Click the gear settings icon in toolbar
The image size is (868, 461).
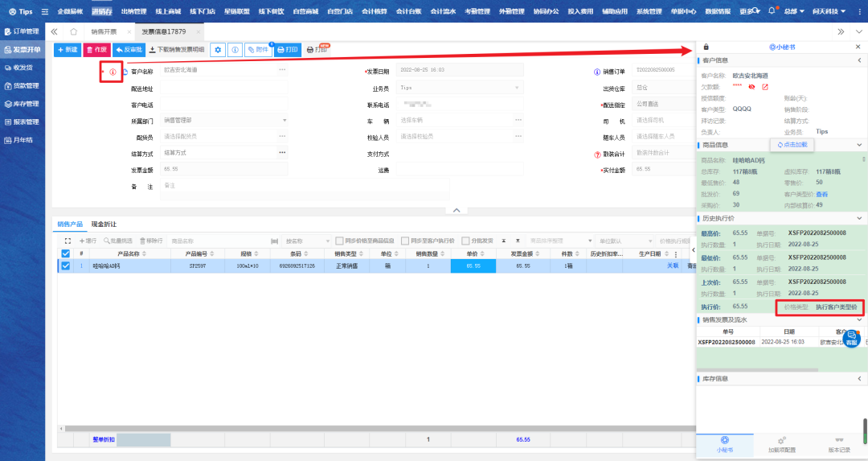pyautogui.click(x=218, y=50)
